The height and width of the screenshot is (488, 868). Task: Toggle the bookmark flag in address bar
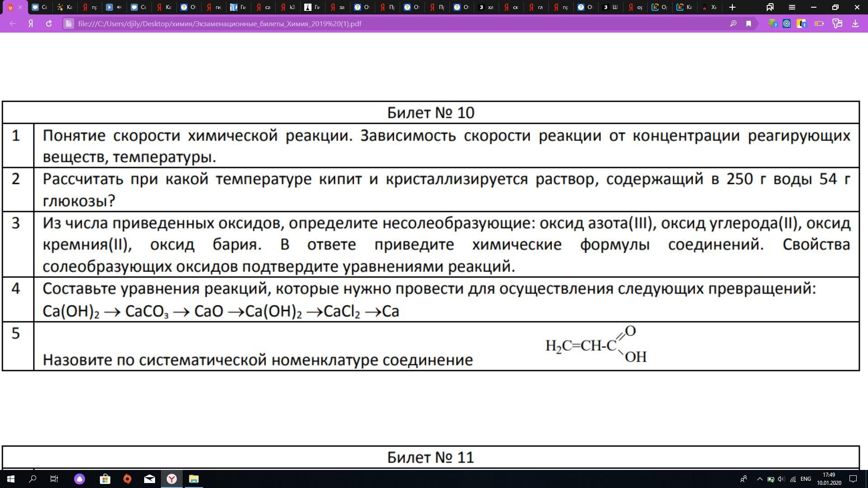click(749, 23)
